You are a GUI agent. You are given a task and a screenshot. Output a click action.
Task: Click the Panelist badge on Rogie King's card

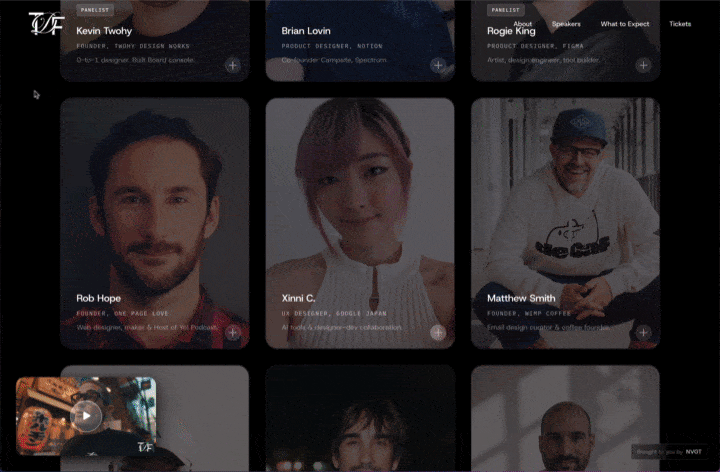click(x=505, y=10)
